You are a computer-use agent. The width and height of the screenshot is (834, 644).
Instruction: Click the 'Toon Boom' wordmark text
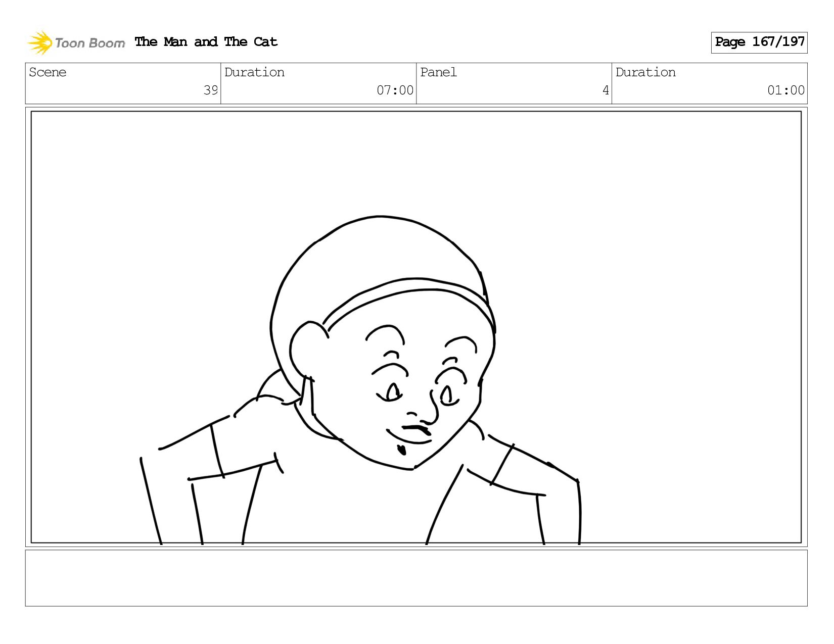click(90, 43)
